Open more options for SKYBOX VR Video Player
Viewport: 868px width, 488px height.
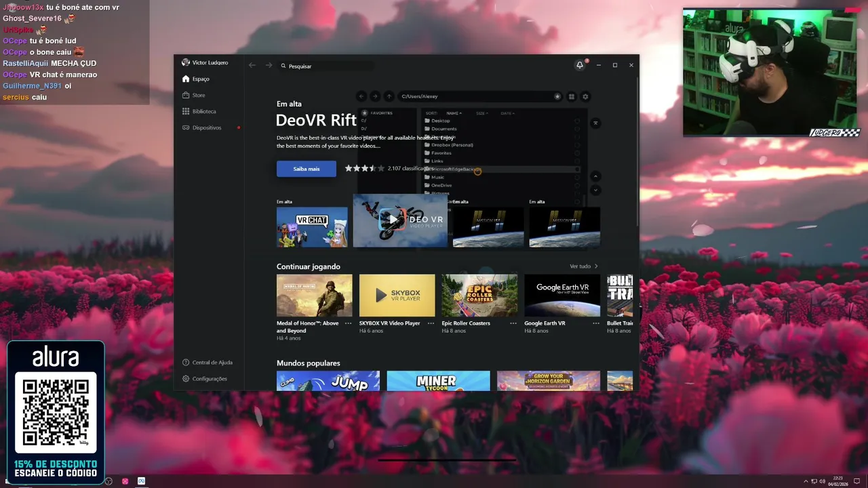(x=431, y=323)
